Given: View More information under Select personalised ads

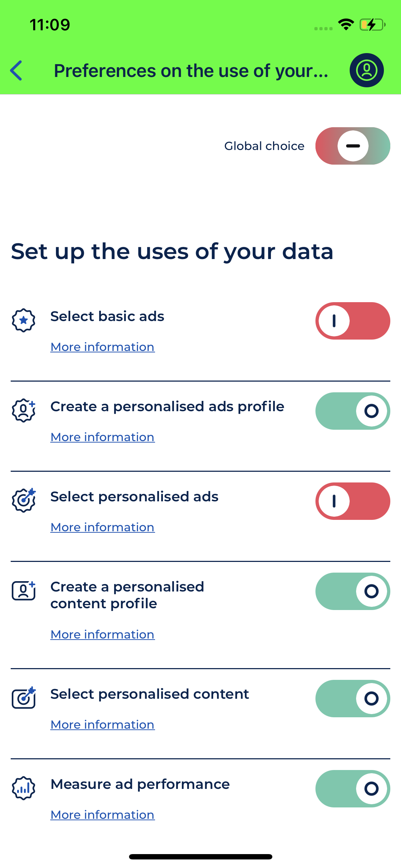Looking at the screenshot, I should [x=103, y=527].
